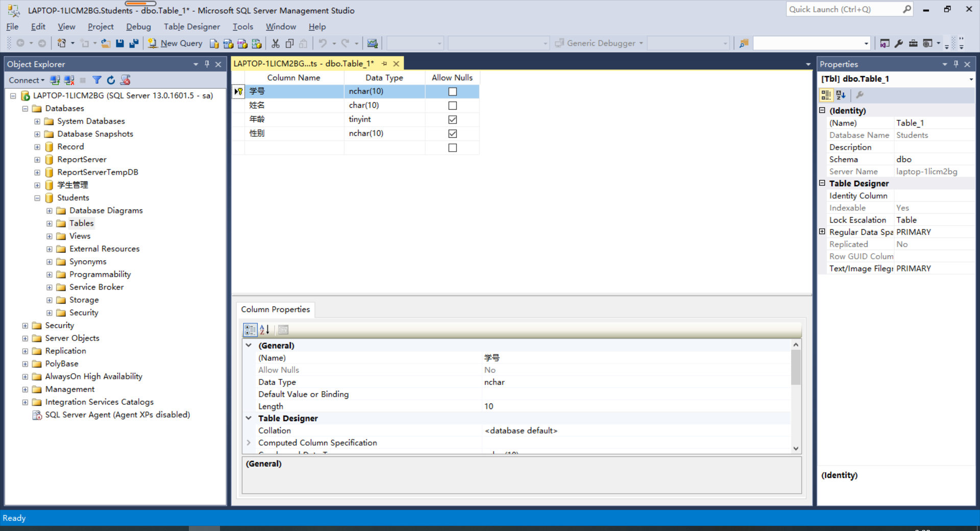Sort Column Properties alphabetically
Image resolution: width=980 pixels, height=531 pixels.
(x=264, y=330)
